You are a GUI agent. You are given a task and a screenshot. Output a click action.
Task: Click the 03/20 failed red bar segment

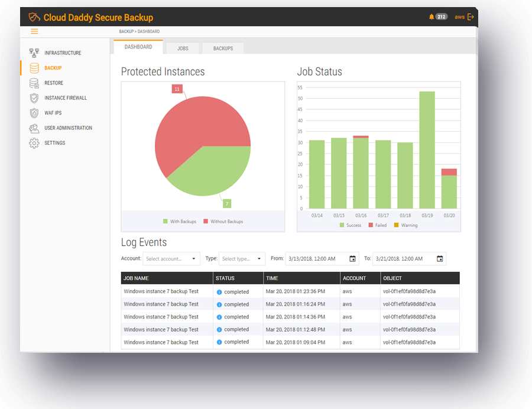pyautogui.click(x=449, y=172)
